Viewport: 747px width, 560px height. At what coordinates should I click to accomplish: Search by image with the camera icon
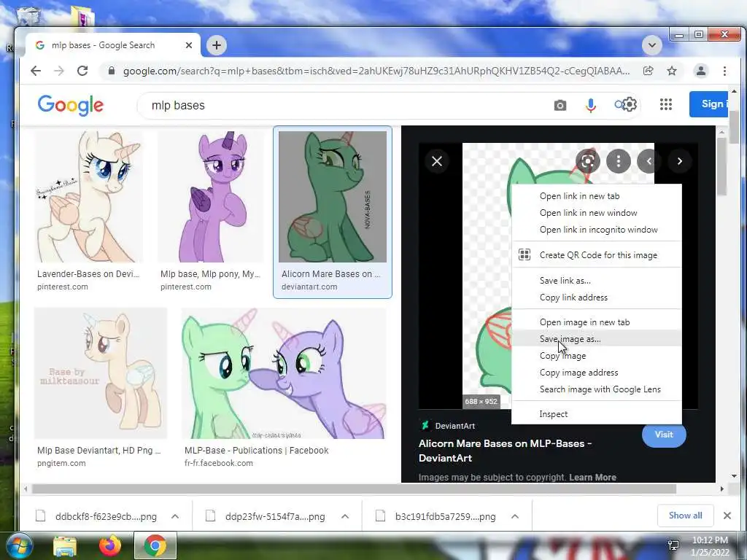pos(560,105)
